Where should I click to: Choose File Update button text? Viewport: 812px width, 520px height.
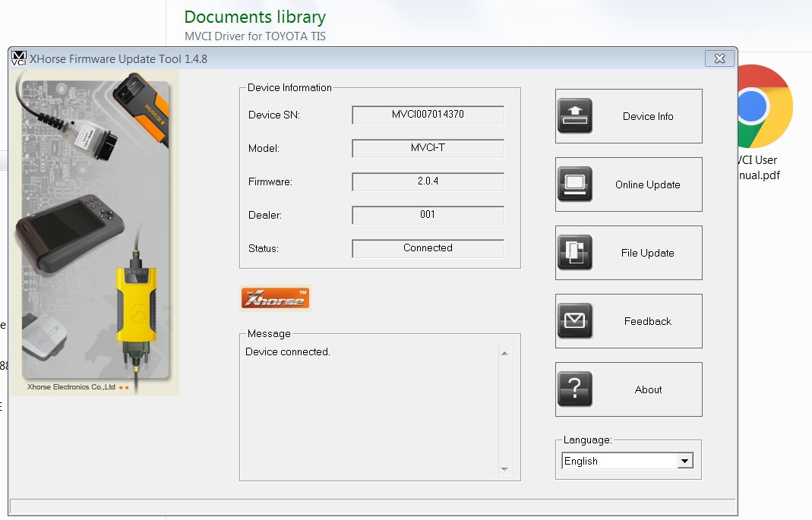pos(647,253)
